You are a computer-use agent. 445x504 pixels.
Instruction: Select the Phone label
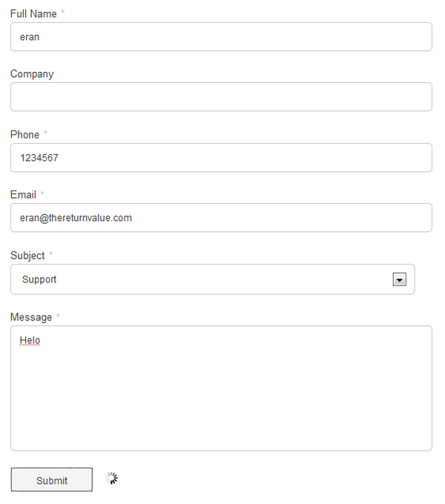point(24,135)
